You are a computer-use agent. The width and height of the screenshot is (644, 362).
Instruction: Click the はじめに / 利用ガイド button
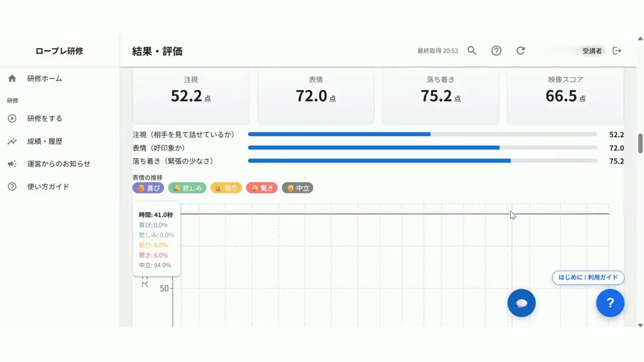[x=588, y=278]
